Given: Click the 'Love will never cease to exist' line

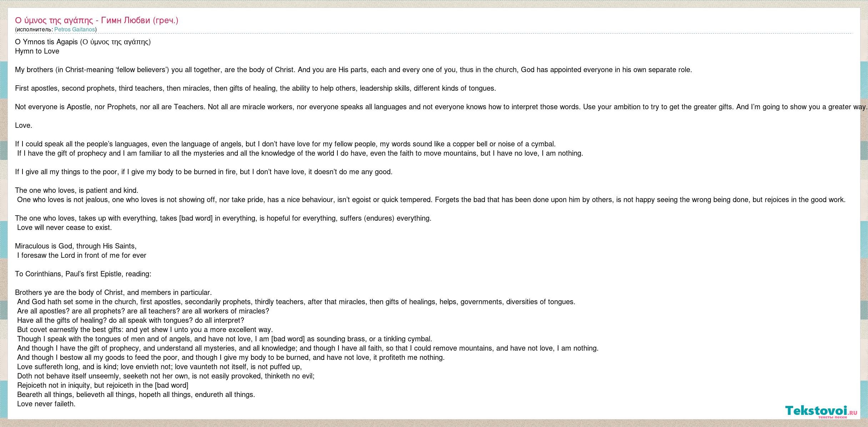Looking at the screenshot, I should pos(64,227).
